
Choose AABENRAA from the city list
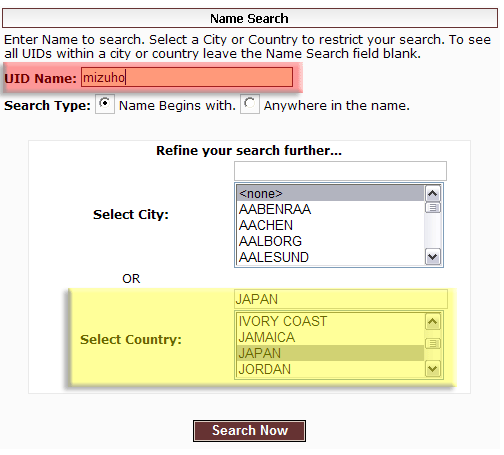tap(330, 209)
